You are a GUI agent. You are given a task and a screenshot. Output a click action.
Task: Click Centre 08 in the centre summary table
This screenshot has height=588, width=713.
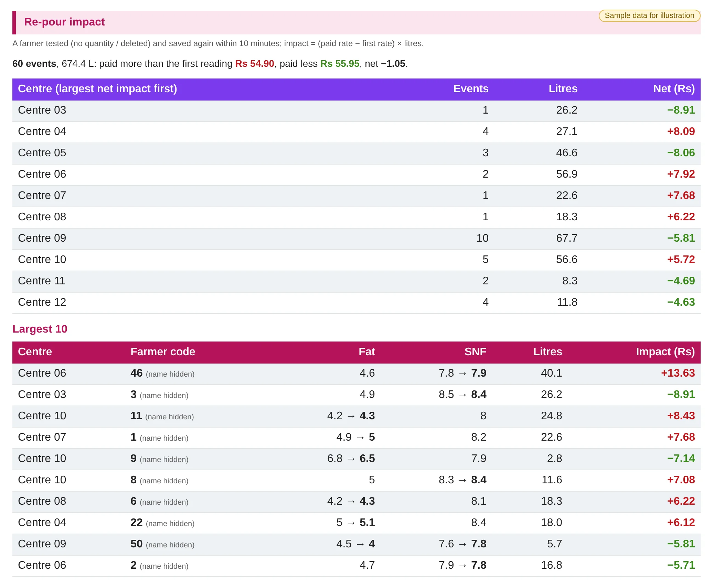[42, 217]
